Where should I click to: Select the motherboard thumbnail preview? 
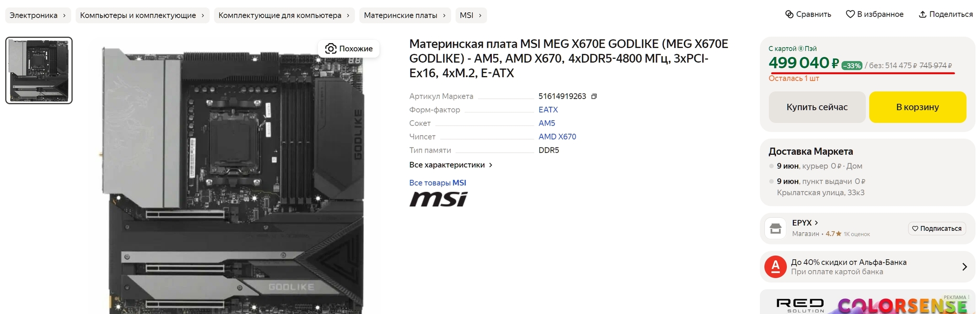click(39, 70)
